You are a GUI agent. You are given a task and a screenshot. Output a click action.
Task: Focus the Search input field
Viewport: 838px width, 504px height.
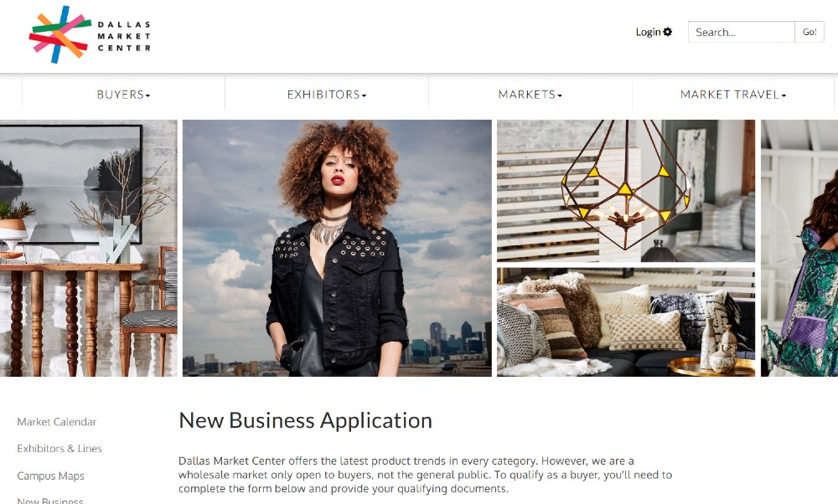(742, 32)
